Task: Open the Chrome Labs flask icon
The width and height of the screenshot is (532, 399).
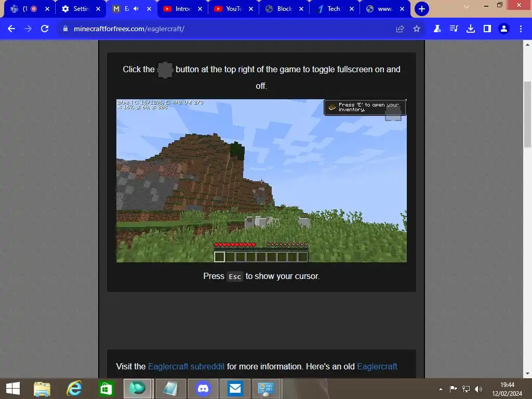Action: coord(437,29)
